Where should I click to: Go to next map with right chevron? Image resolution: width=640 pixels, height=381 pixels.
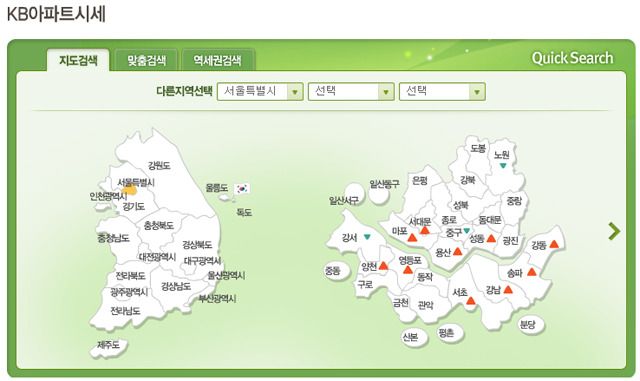(x=613, y=231)
